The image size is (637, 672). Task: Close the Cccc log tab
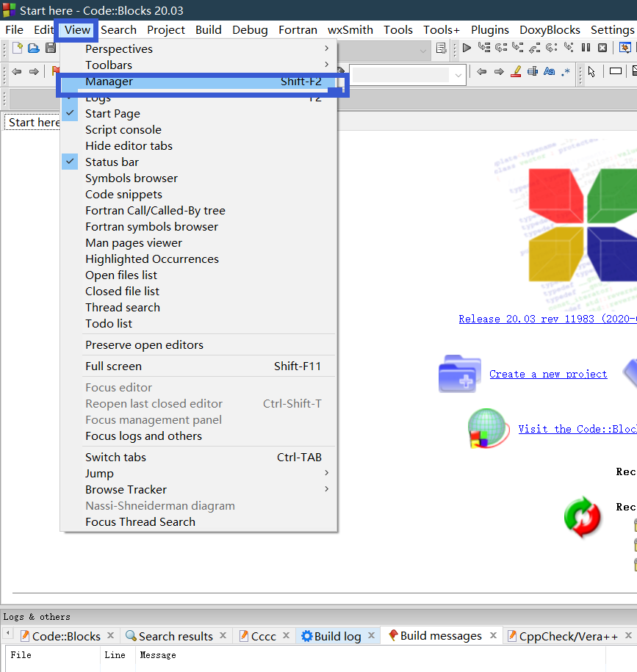(287, 635)
